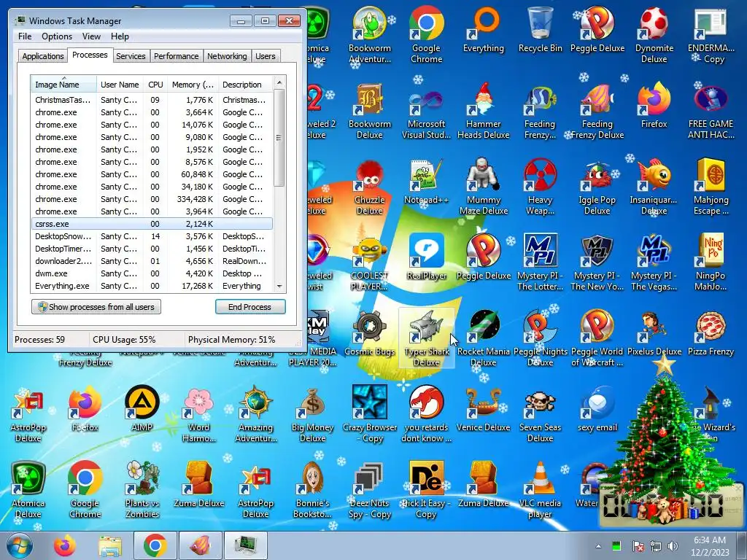Screen dimensions: 747x560
Task: Select the ChristmasTas... process row
Action: tap(152, 100)
